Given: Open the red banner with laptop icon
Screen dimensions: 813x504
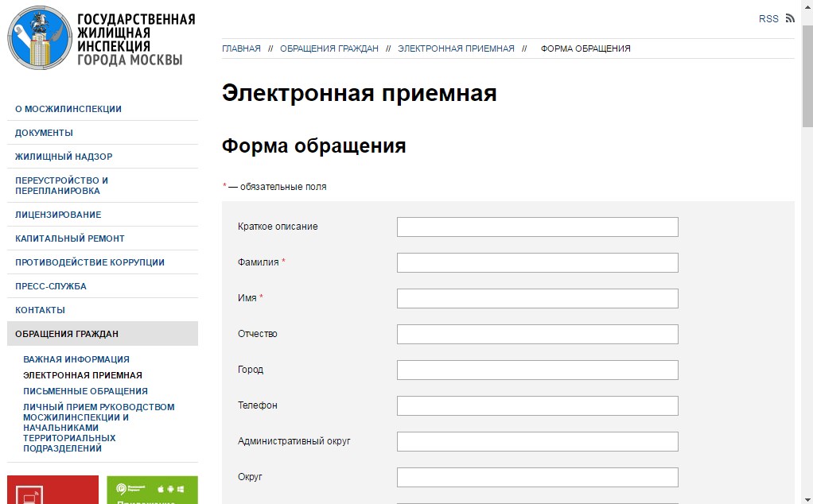Looking at the screenshot, I should (x=53, y=490).
